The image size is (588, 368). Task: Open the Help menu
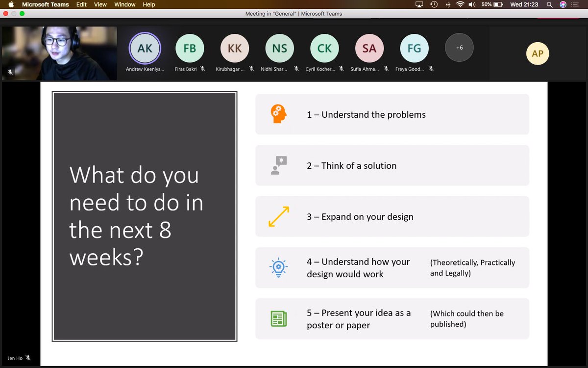click(149, 4)
